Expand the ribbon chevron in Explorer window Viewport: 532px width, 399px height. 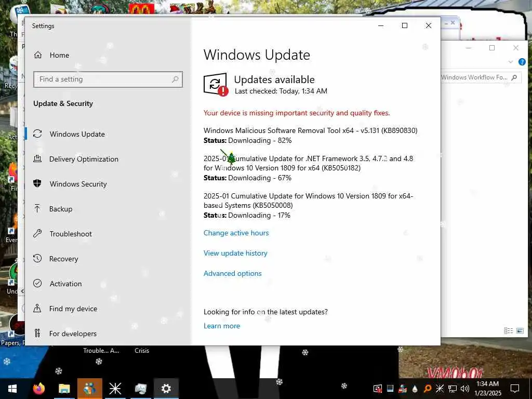point(511,62)
